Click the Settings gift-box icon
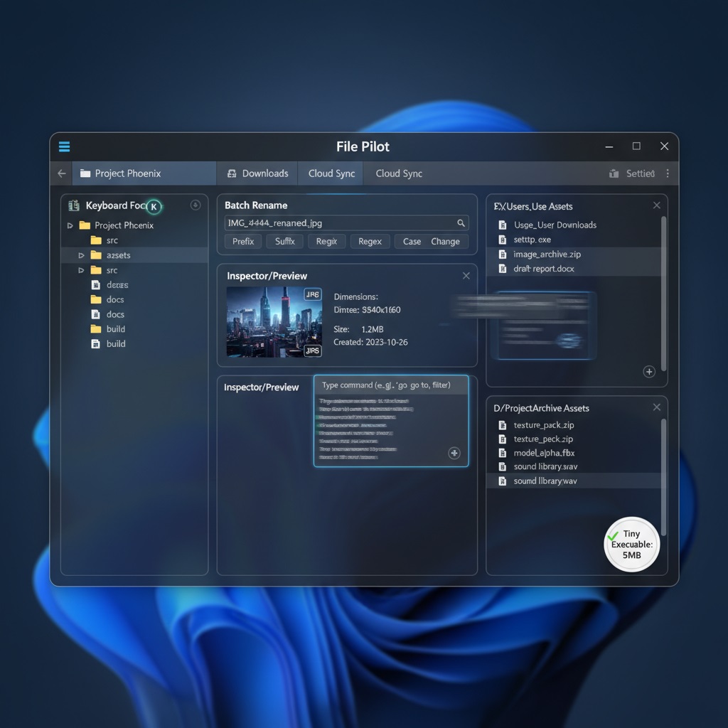 614,173
